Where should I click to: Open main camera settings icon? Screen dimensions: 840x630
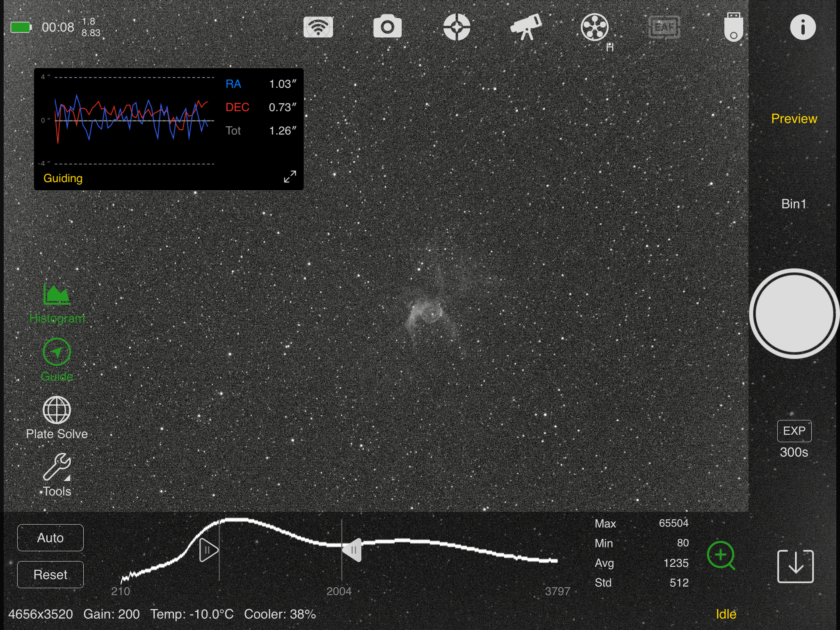[x=387, y=27]
